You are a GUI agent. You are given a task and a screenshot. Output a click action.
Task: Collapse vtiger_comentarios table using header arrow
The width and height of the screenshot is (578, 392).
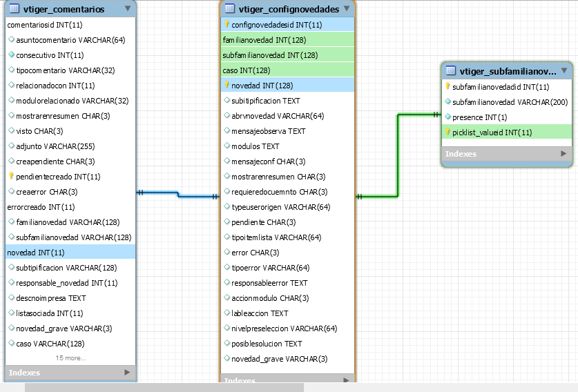pyautogui.click(x=128, y=8)
